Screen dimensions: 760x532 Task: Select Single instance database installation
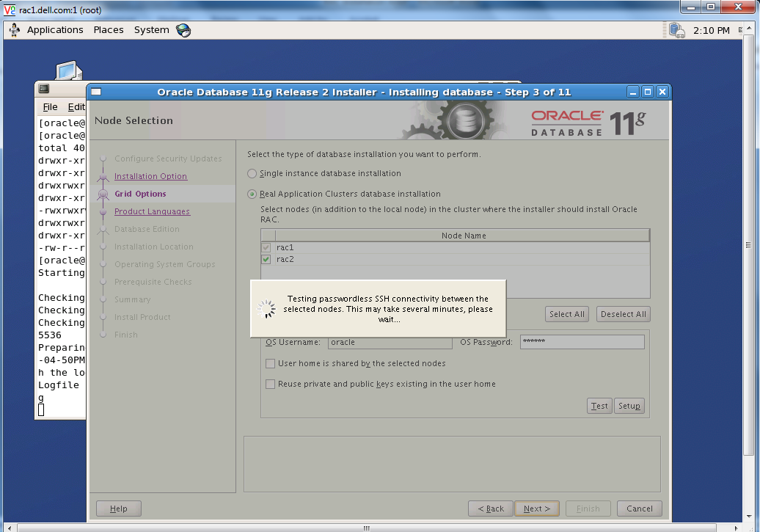(252, 174)
